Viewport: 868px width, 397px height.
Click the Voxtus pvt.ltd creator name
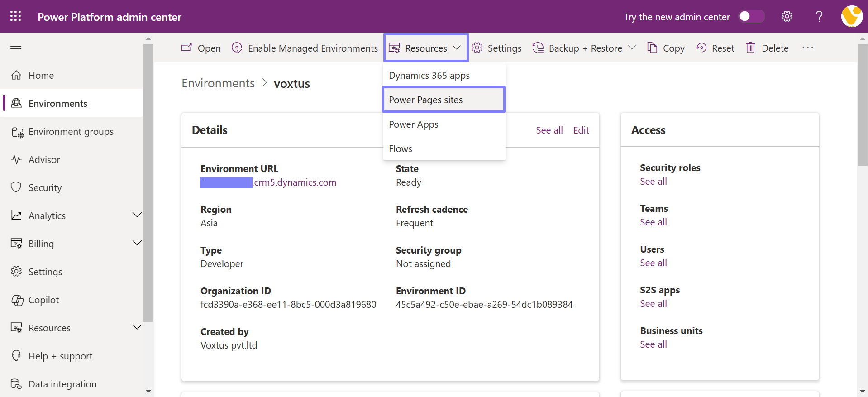point(229,345)
